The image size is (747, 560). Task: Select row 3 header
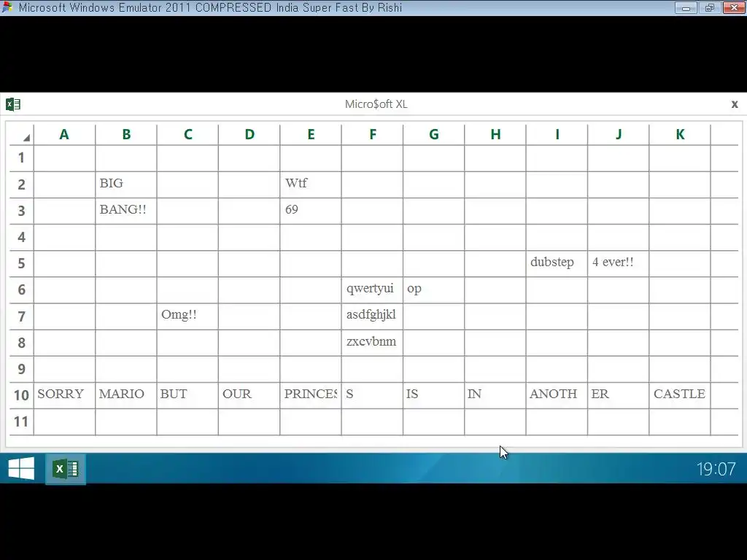pos(21,211)
